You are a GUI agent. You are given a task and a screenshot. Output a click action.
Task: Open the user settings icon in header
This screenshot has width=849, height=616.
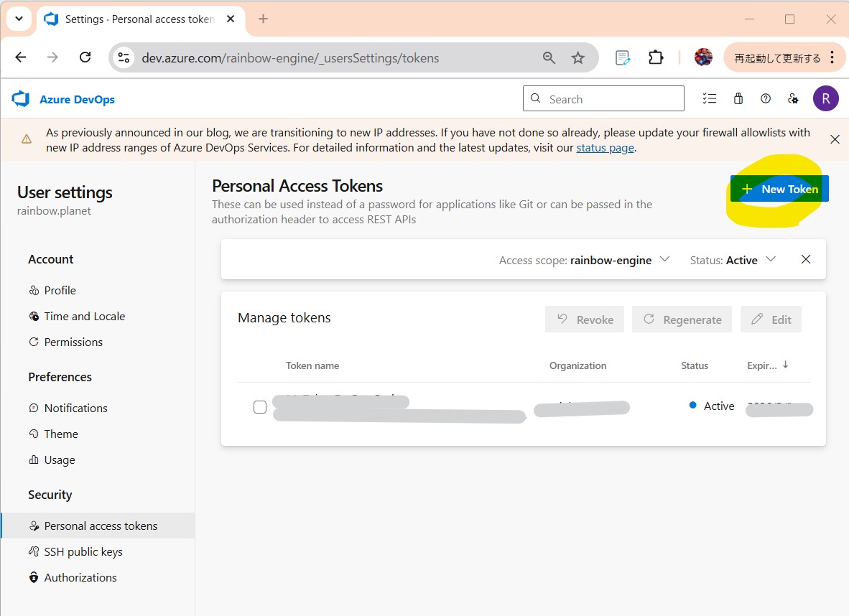tap(793, 98)
